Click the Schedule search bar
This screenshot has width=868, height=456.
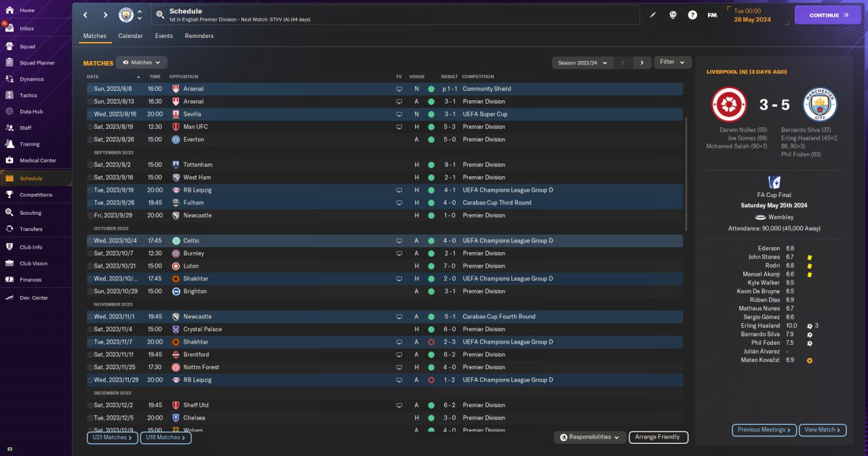pos(396,15)
